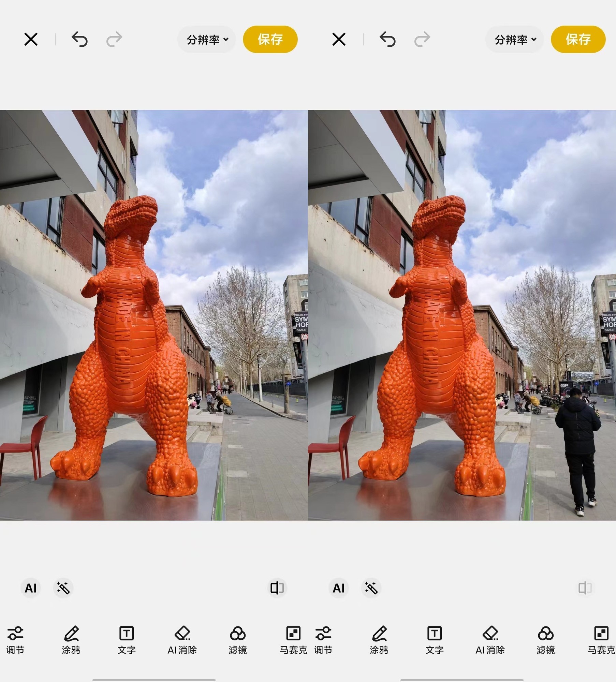
Task: Toggle the AI button in the right editor
Action: pos(338,588)
